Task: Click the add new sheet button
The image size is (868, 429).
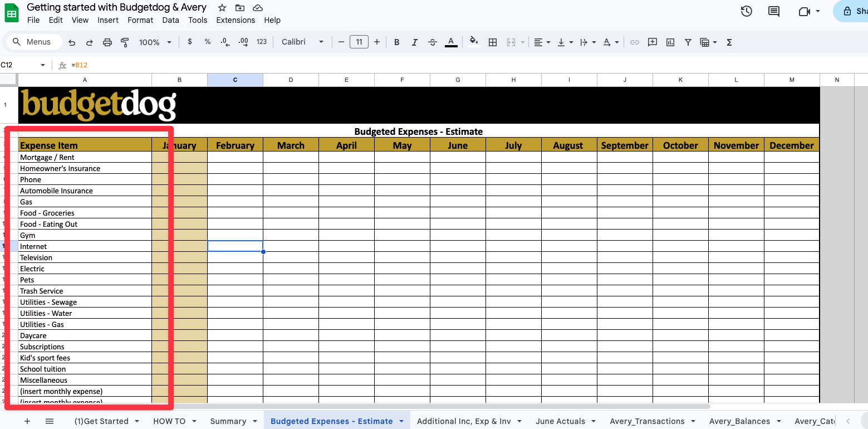Action: pyautogui.click(x=27, y=421)
